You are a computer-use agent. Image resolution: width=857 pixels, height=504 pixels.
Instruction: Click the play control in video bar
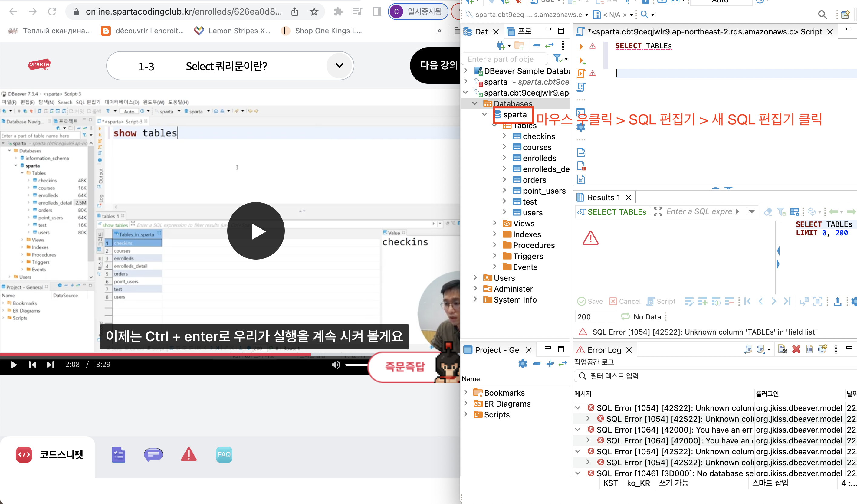pos(14,365)
